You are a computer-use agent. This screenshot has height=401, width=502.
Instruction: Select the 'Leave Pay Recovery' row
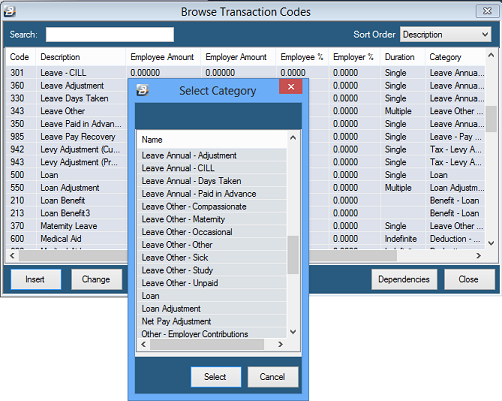click(x=67, y=137)
